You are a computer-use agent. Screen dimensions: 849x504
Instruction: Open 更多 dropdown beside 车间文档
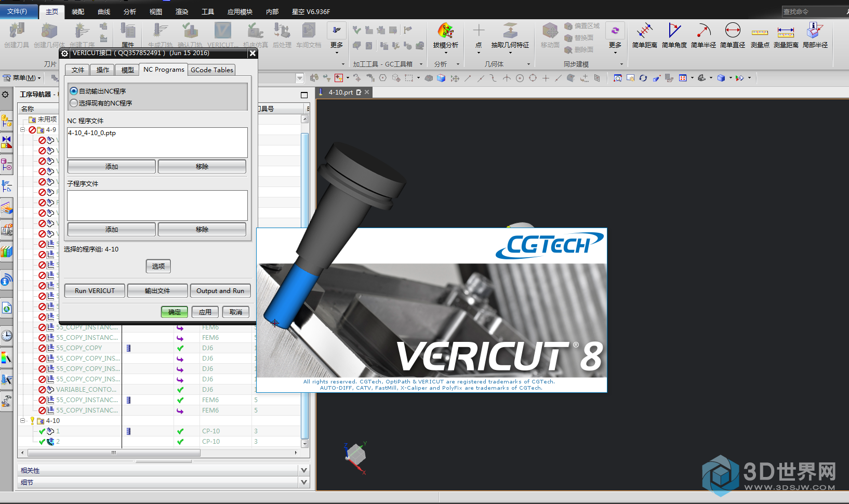337,38
